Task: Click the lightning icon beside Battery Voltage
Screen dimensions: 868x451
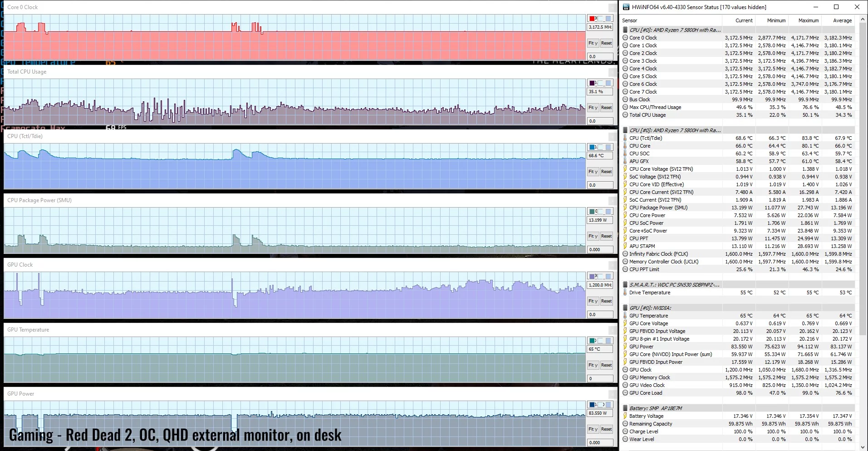Action: coord(625,416)
